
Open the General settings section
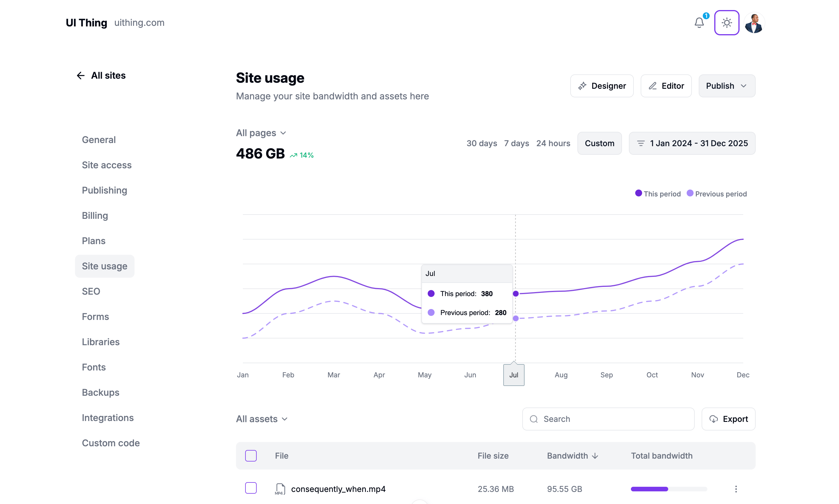[x=99, y=140]
